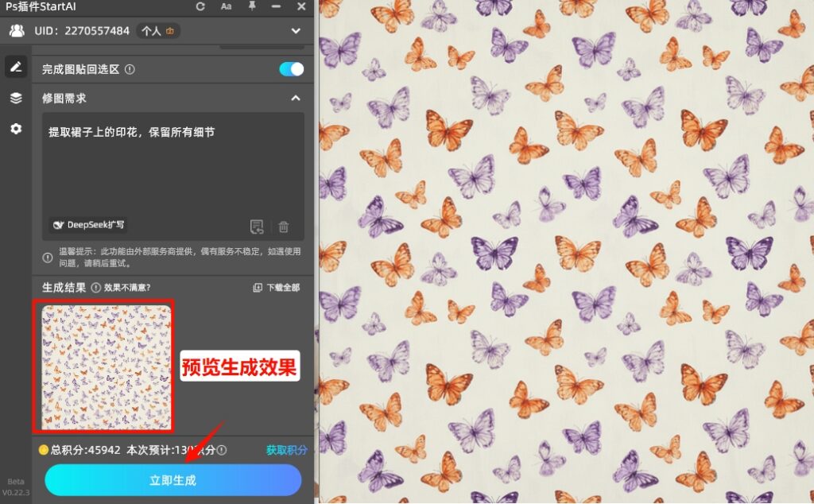The height and width of the screenshot is (504, 814).
Task: Select the pencil edit tool in the left sidebar
Action: (15, 67)
